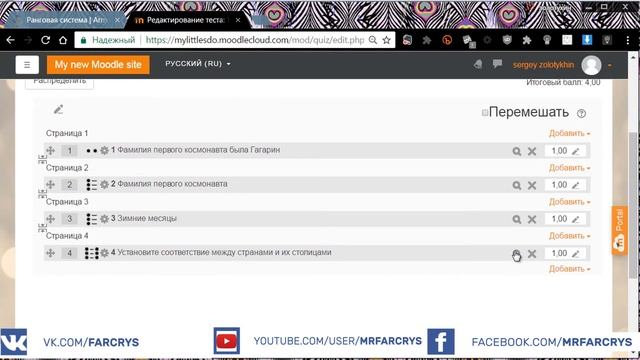640x360 pixels.
Task: Click the move handle for question 2
Action: click(x=51, y=184)
